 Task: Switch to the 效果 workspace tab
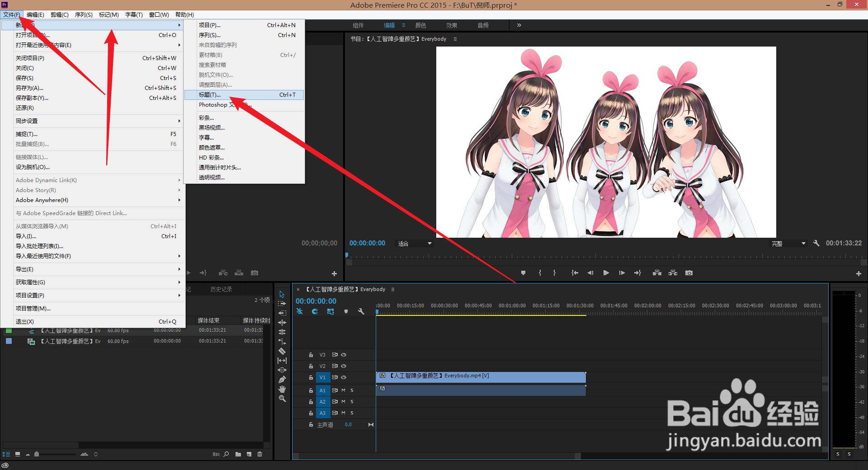point(452,25)
